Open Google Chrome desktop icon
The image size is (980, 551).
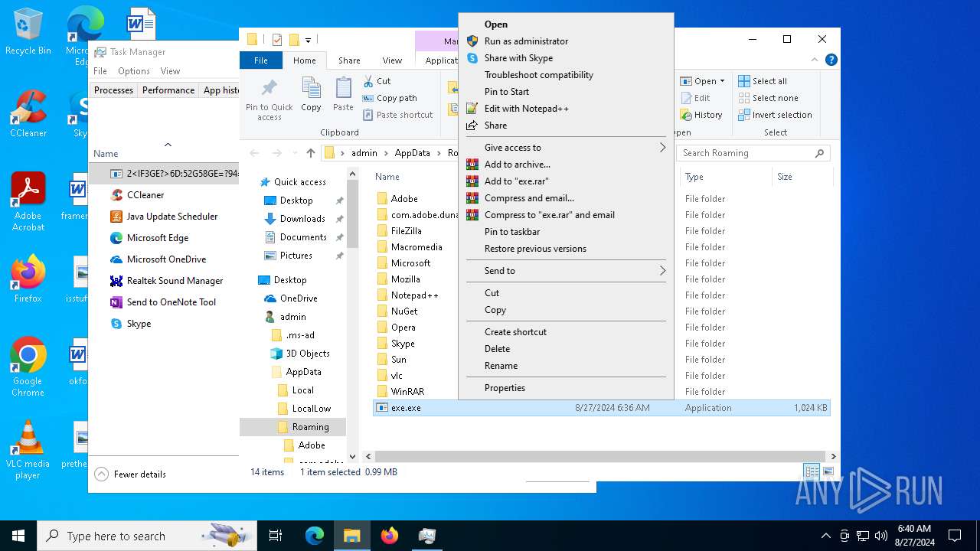(x=28, y=367)
